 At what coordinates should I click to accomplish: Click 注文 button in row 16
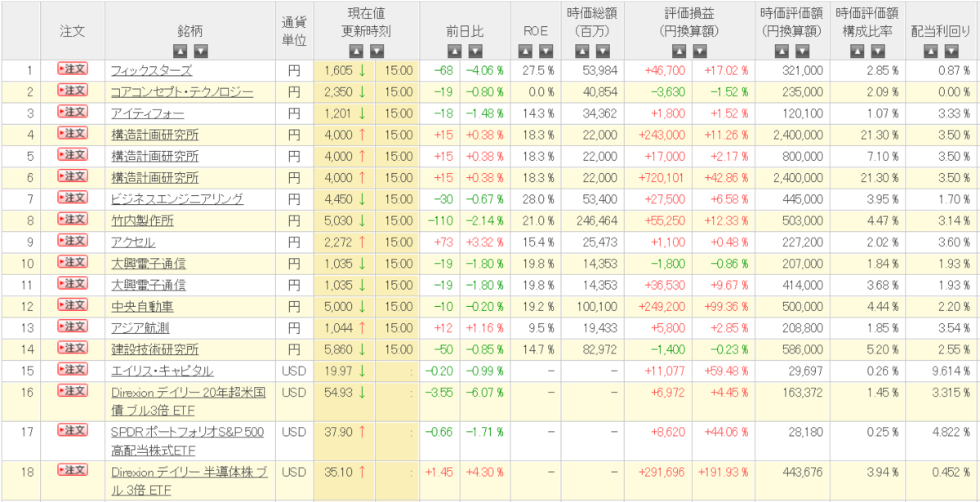pos(72,390)
